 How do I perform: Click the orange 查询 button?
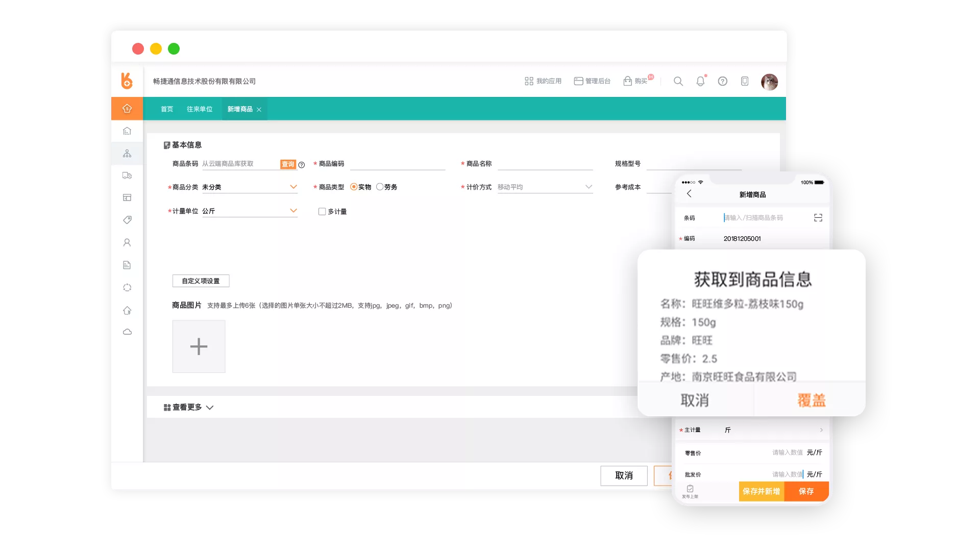coord(288,164)
